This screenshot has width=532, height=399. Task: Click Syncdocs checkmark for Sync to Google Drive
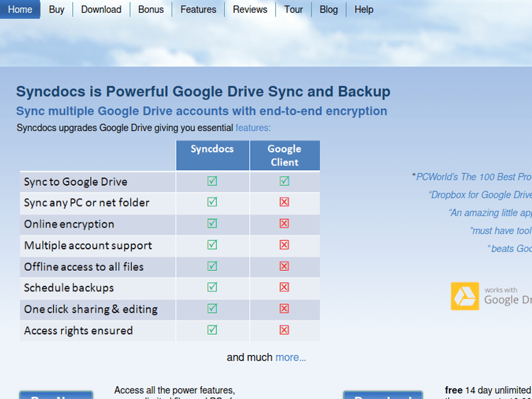pos(212,181)
